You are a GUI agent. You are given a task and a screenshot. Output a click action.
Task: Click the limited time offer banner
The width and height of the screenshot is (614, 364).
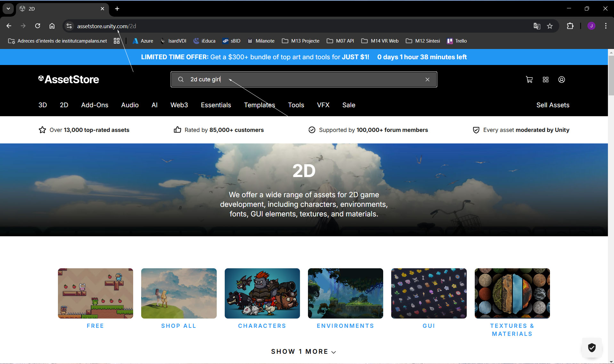(303, 57)
